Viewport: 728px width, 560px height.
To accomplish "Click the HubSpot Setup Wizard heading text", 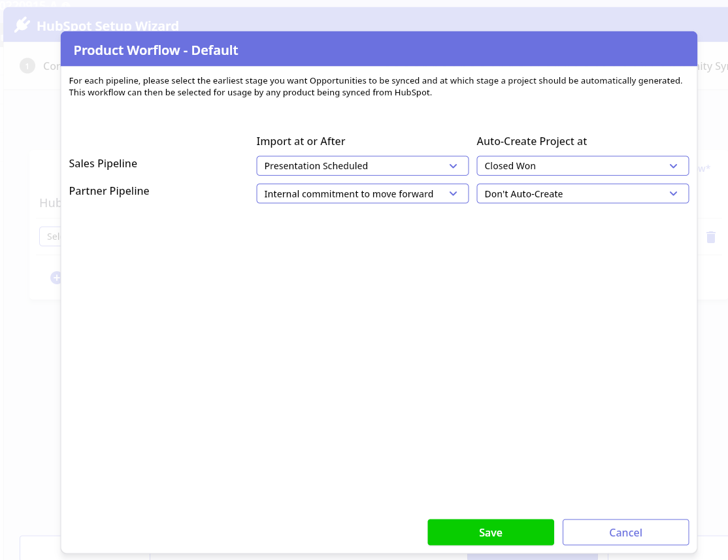I will 108,26.
